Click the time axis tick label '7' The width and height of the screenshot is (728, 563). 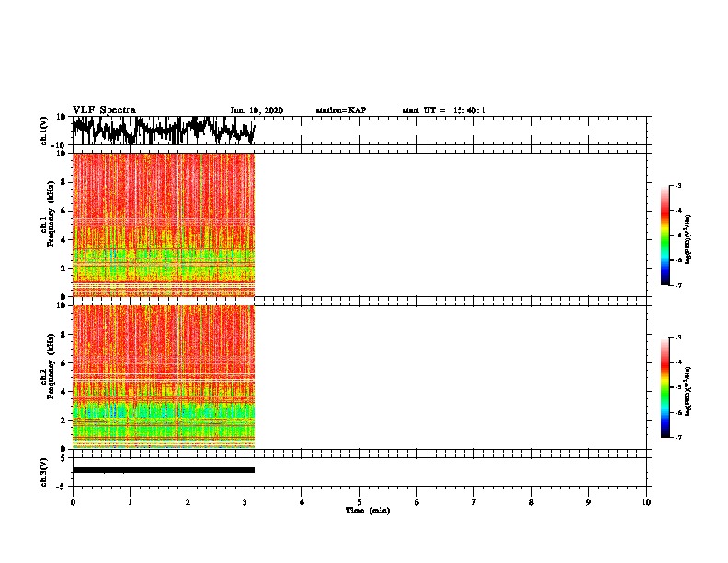(474, 502)
